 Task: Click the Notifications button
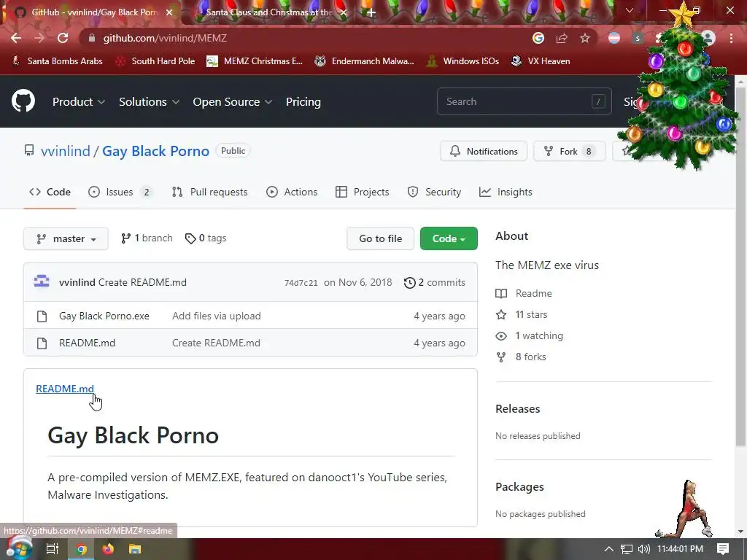coord(484,152)
